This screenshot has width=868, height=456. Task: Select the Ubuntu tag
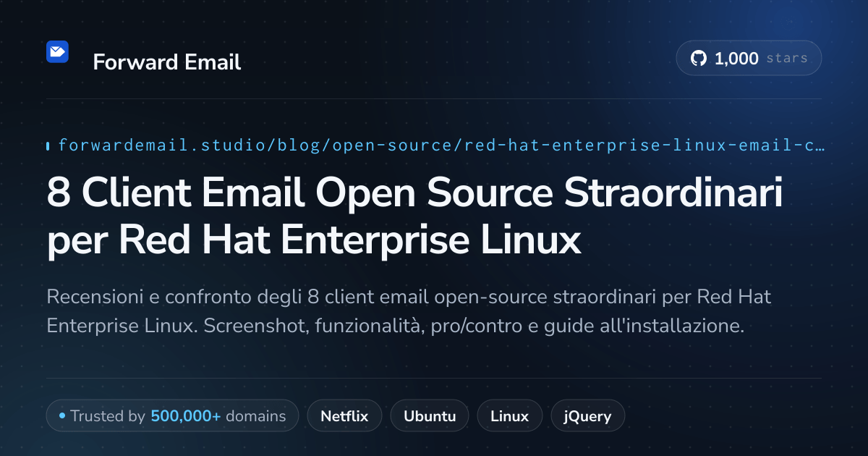click(x=430, y=416)
